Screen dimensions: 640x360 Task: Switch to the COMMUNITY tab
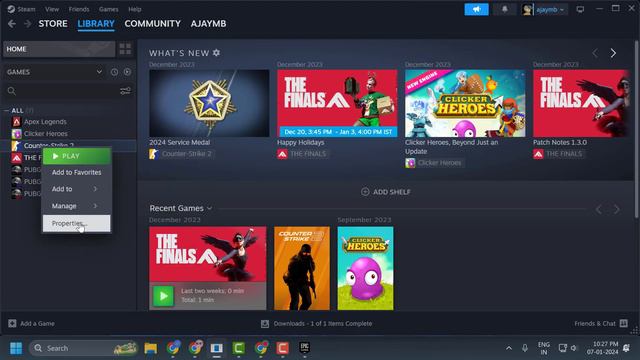[153, 24]
